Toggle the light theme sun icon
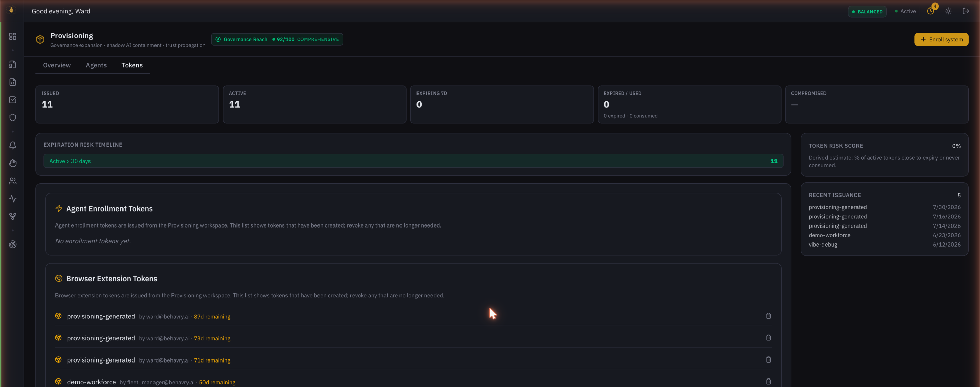 coord(948,11)
